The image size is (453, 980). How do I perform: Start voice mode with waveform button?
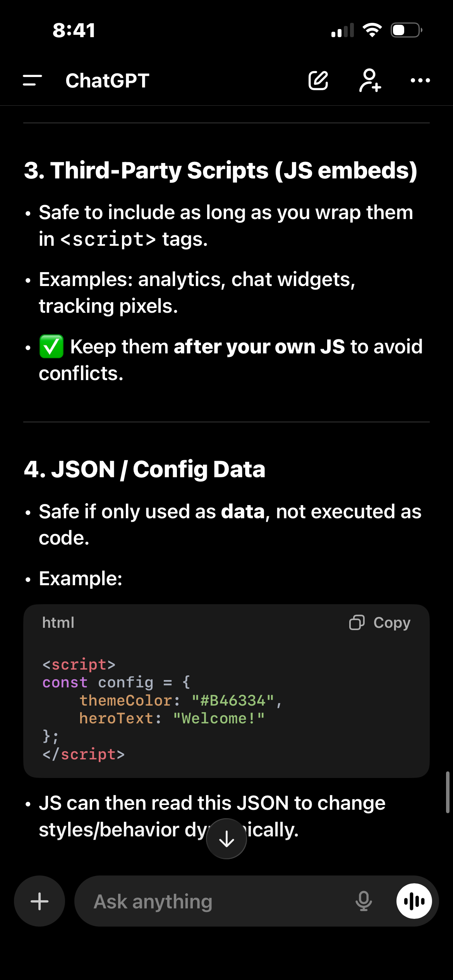(x=414, y=901)
